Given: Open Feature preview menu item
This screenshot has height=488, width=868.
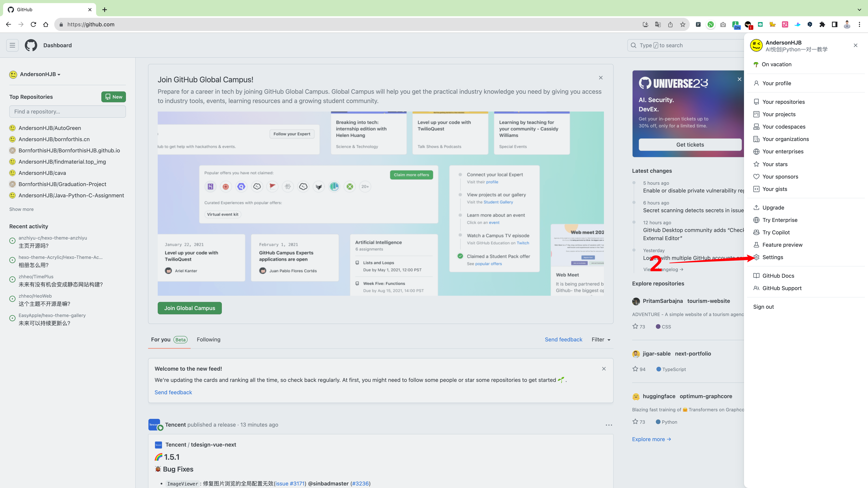Looking at the screenshot, I should point(806,245).
